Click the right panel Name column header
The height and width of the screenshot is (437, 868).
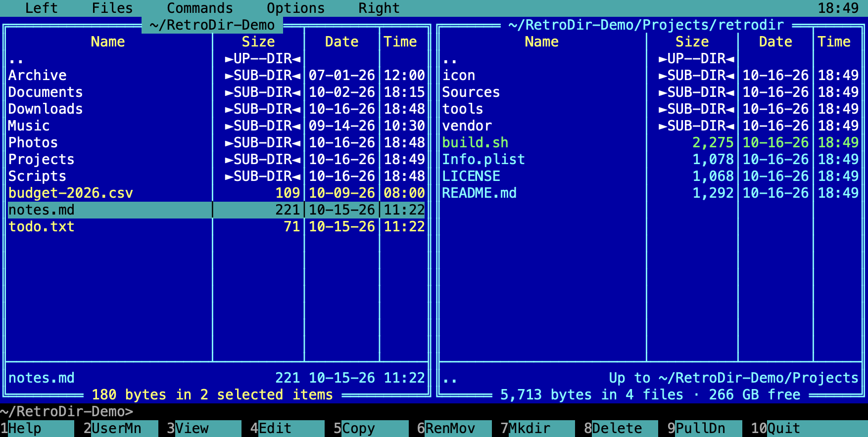click(x=542, y=42)
